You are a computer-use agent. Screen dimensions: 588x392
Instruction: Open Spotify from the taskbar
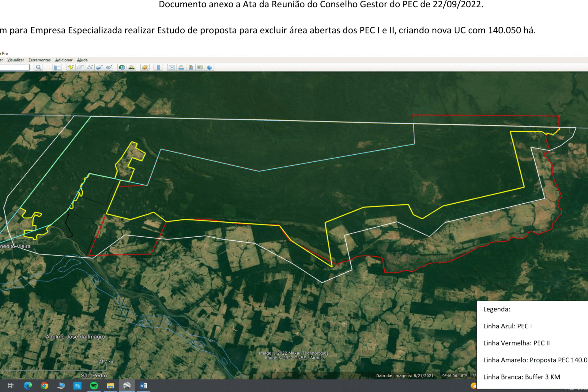94,386
